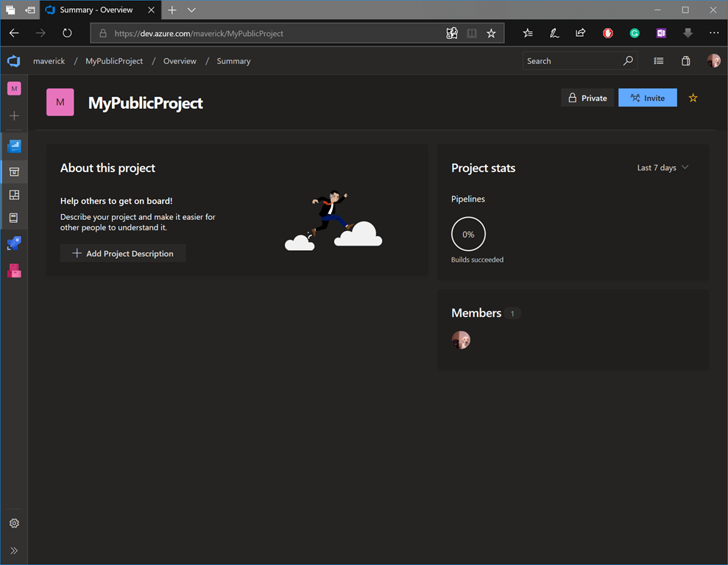
Task: Open the Pipelines rocket icon in sidebar
Action: coord(14,243)
